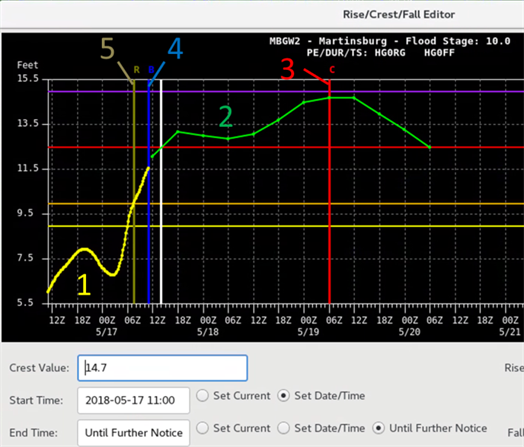Click the '5/19' date label on the time axis
Screen dimensions: 524x447
tap(308, 332)
